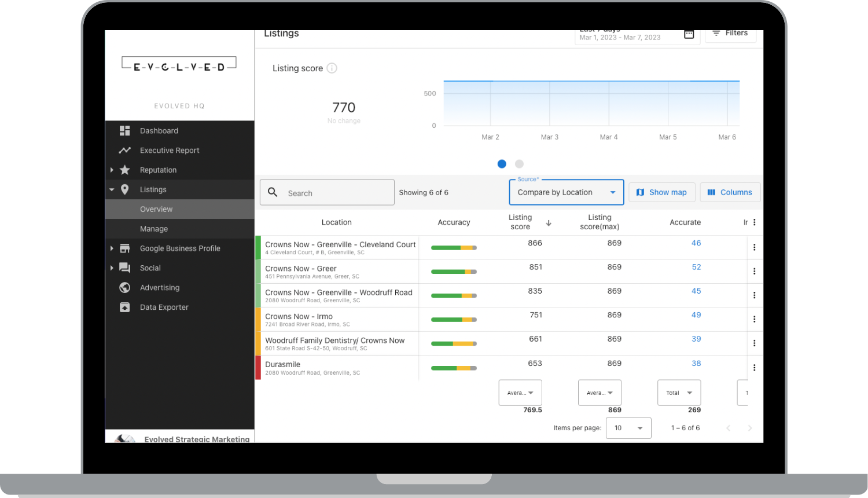Open the Data Exporter icon
Image resolution: width=868 pixels, height=498 pixels.
(x=124, y=307)
